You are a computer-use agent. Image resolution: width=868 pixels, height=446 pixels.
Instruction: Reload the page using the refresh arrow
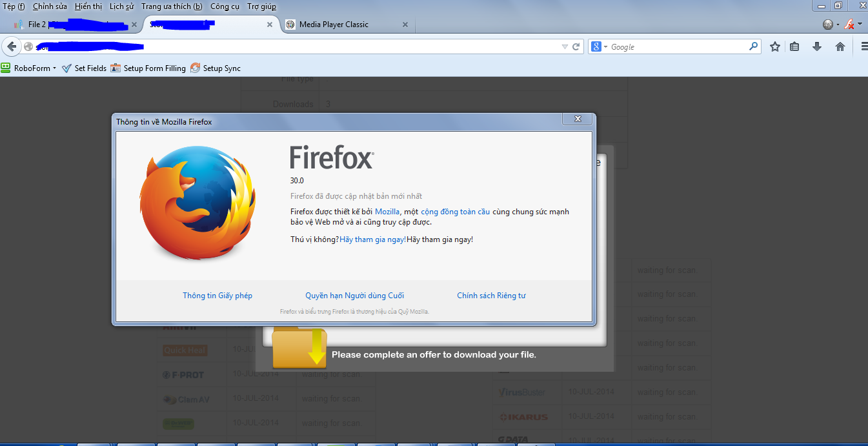coord(576,46)
